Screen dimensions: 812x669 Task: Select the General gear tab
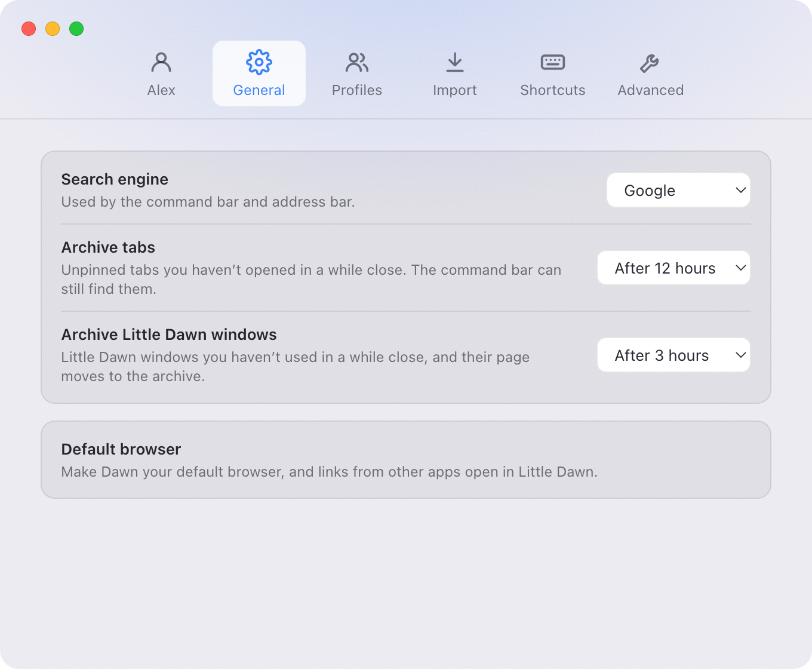pos(259,74)
